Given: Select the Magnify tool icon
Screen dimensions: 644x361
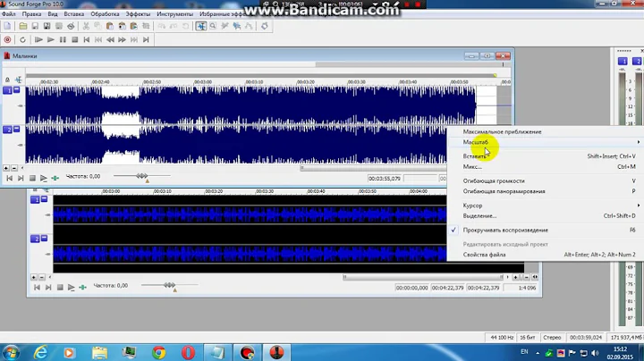Looking at the screenshot, I should (x=213, y=26).
